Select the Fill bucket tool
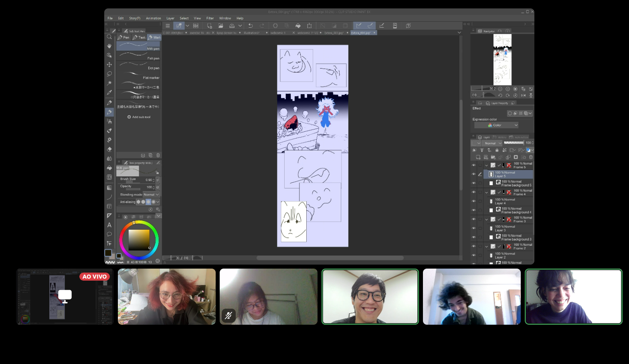Viewport: 629px width, 364px height. 109,168
